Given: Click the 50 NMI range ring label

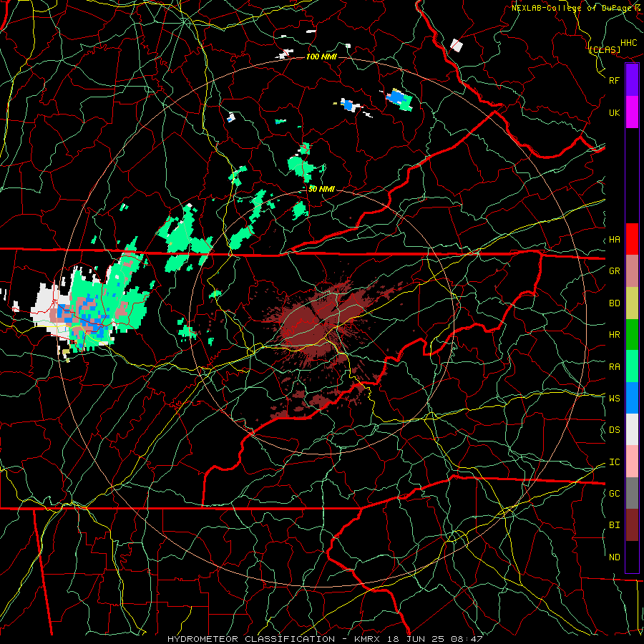Looking at the screenshot, I should 321,189.
